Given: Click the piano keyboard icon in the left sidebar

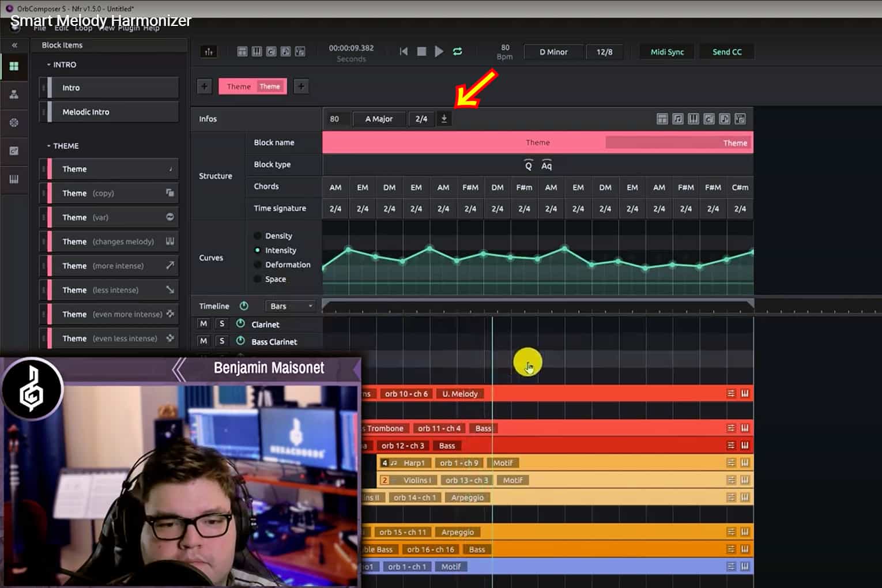Looking at the screenshot, I should [x=14, y=180].
